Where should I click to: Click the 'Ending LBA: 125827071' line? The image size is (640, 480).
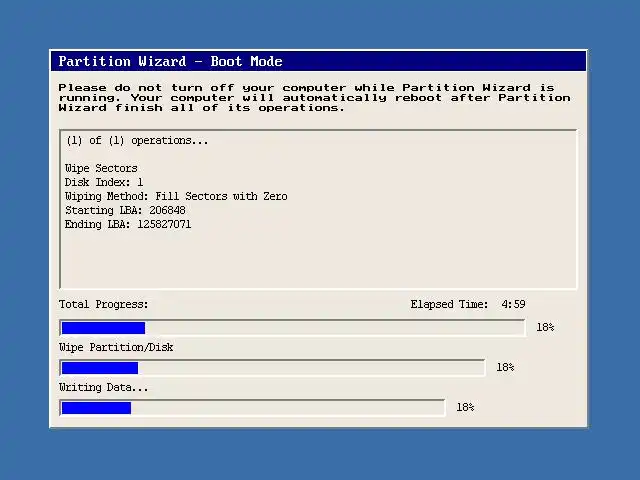click(128, 224)
